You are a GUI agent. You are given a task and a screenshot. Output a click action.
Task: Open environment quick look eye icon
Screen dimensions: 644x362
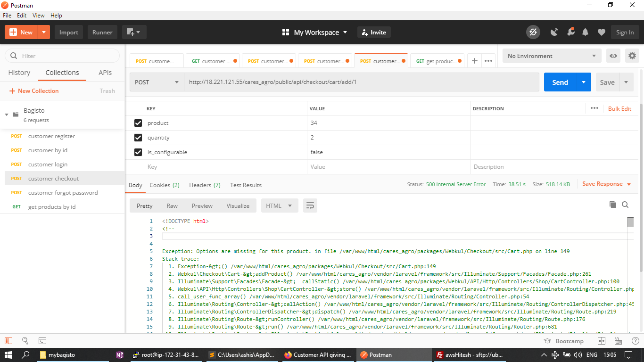(613, 56)
